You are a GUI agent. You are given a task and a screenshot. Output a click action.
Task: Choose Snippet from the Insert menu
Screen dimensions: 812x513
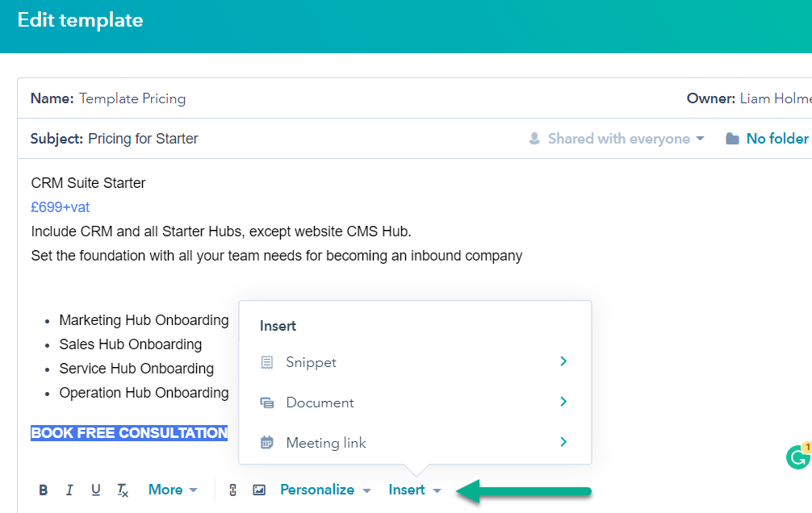[310, 361]
